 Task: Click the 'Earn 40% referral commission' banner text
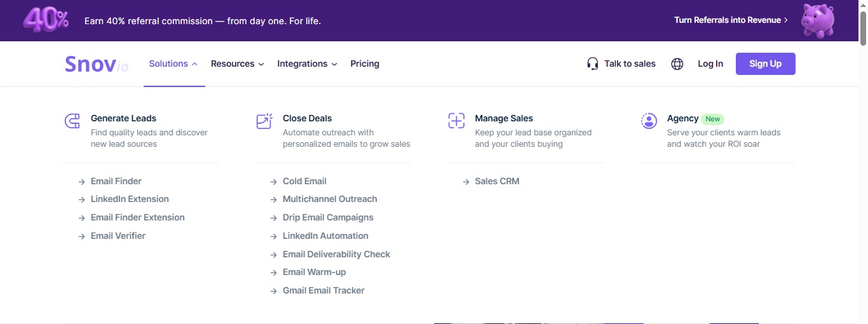tap(203, 21)
